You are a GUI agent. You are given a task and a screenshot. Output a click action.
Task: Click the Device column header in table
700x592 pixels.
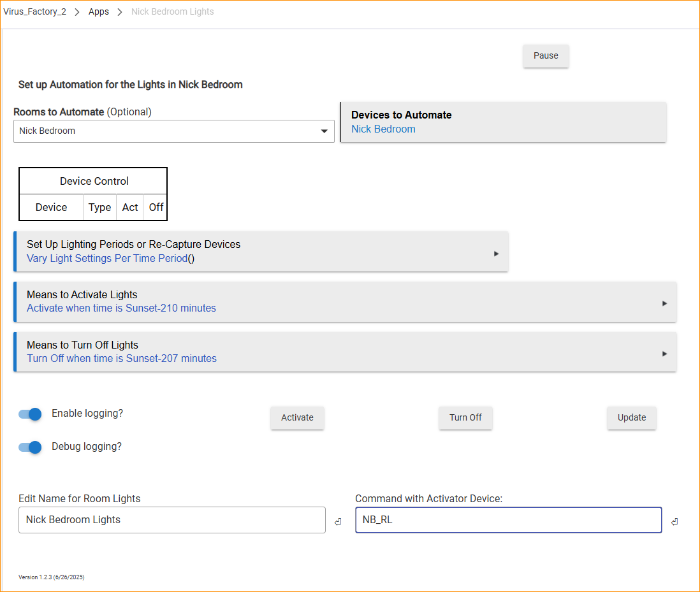tap(51, 207)
